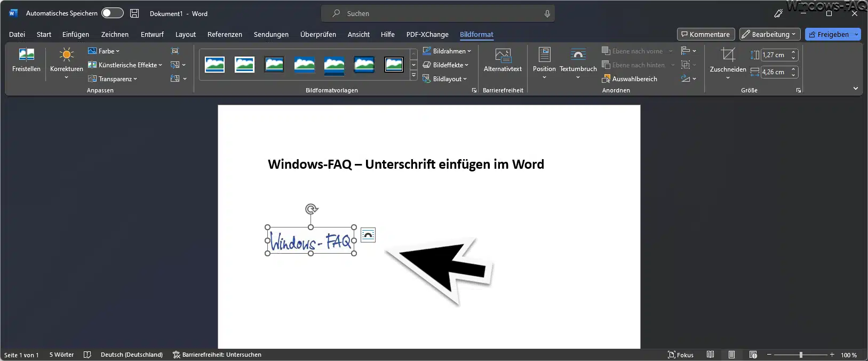The width and height of the screenshot is (868, 361).
Task: Click the zoom out minus icon
Action: click(769, 355)
